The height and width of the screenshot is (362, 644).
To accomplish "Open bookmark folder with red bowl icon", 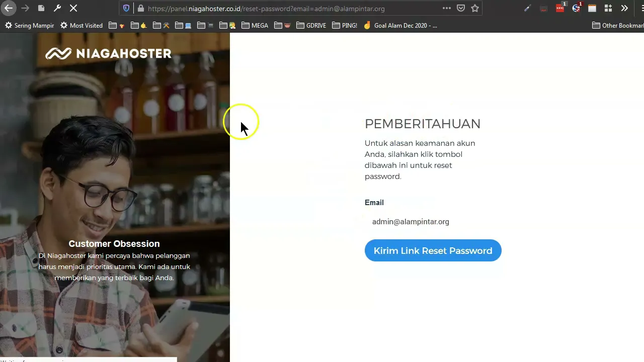I will (283, 26).
